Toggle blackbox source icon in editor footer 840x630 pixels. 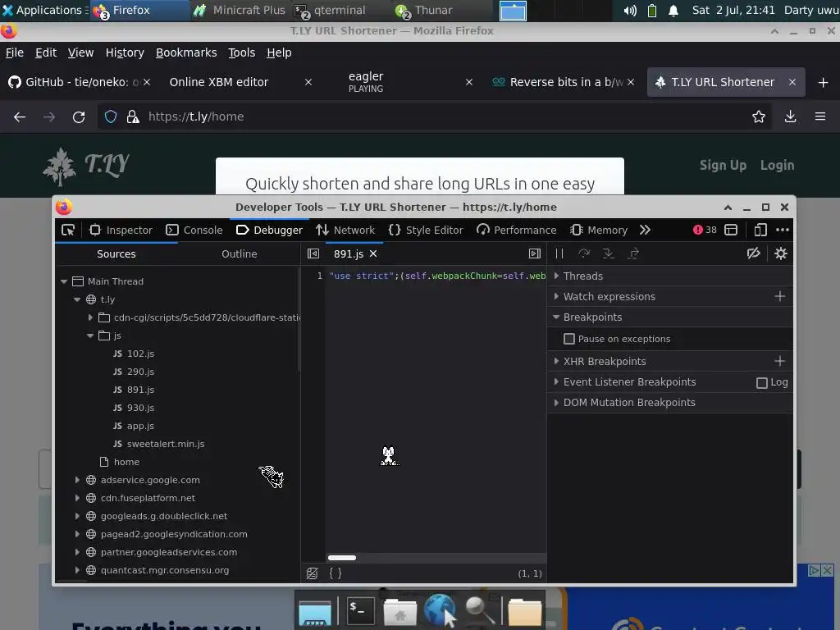tap(313, 573)
